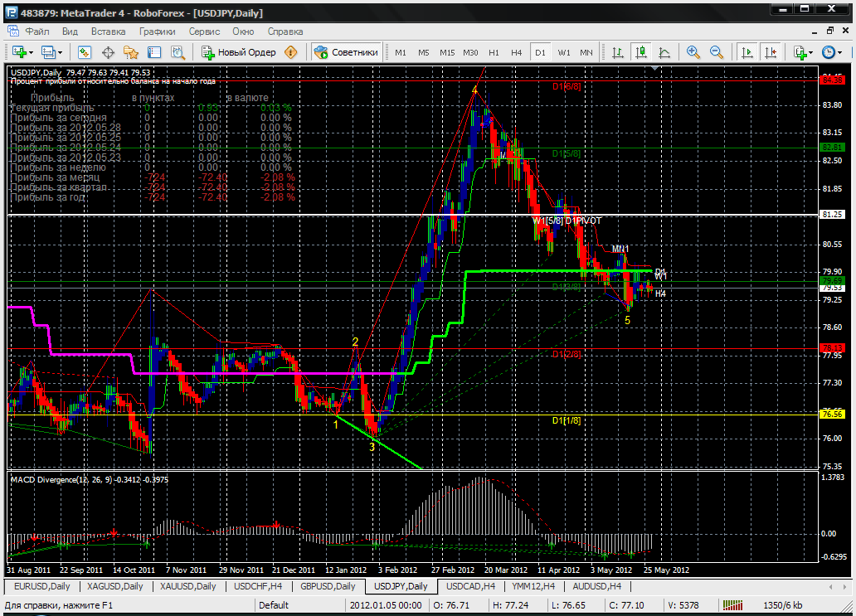
Task: Open the Data Window crosshair icon
Action: (108, 52)
